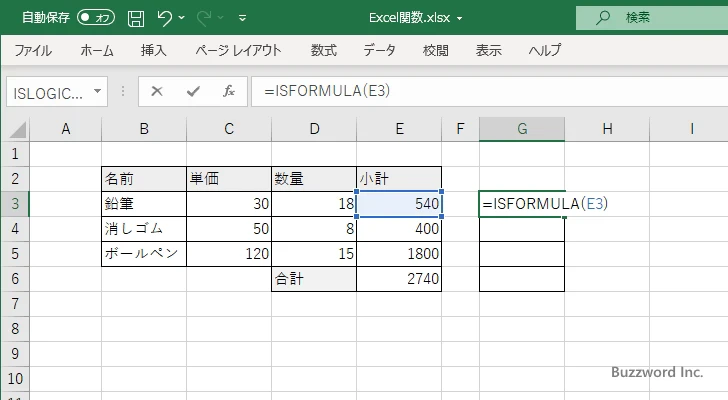Select column B header
728x400 pixels.
[x=144, y=129]
